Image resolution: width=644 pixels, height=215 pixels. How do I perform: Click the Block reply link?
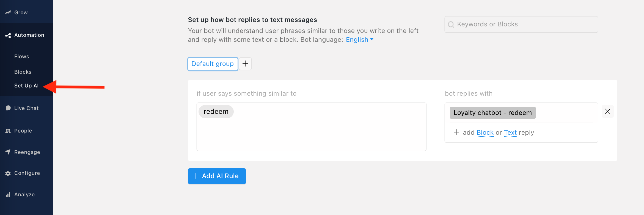(485, 133)
